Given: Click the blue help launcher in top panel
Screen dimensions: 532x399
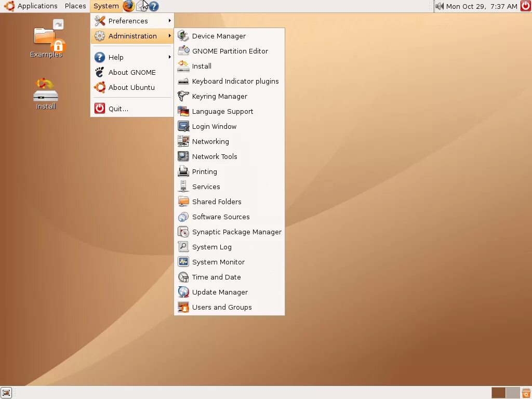Looking at the screenshot, I should point(154,6).
